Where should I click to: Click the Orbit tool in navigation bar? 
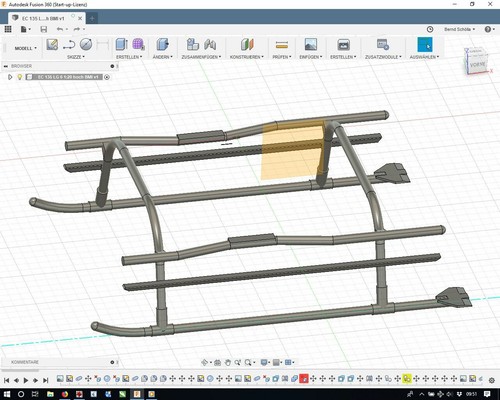[204, 362]
